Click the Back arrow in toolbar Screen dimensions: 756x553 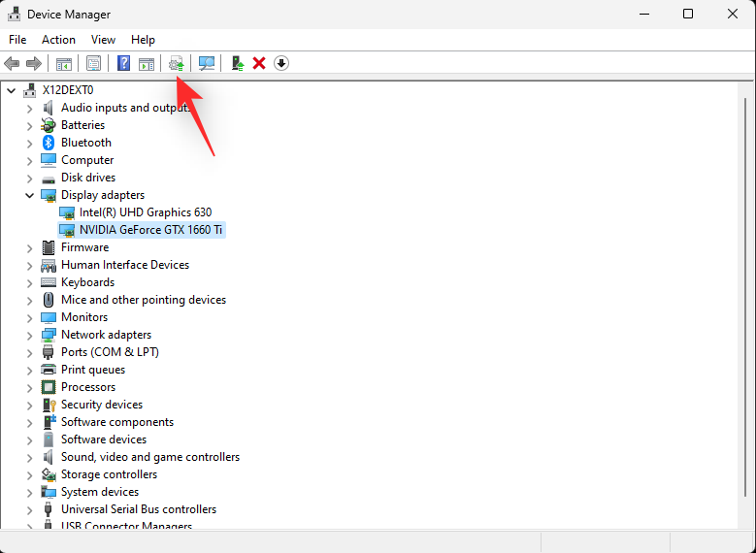point(12,63)
